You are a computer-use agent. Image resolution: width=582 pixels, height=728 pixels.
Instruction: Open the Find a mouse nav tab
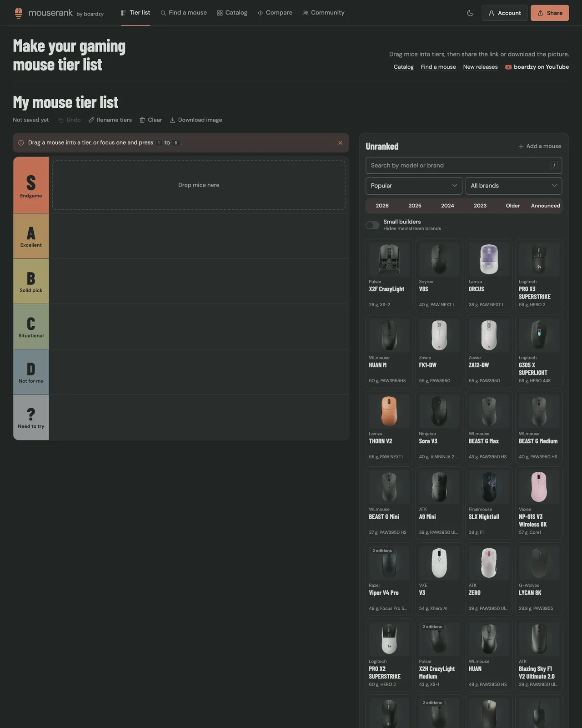(184, 13)
